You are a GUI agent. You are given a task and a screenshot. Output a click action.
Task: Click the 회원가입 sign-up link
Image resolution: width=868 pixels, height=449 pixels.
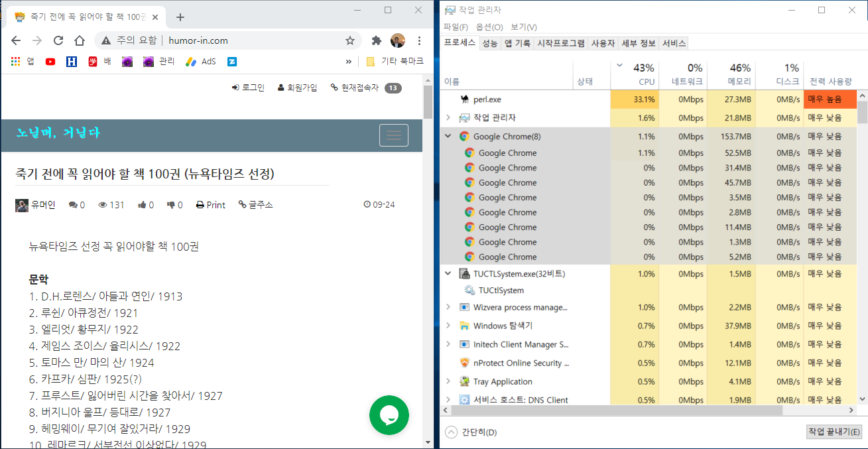click(x=297, y=88)
